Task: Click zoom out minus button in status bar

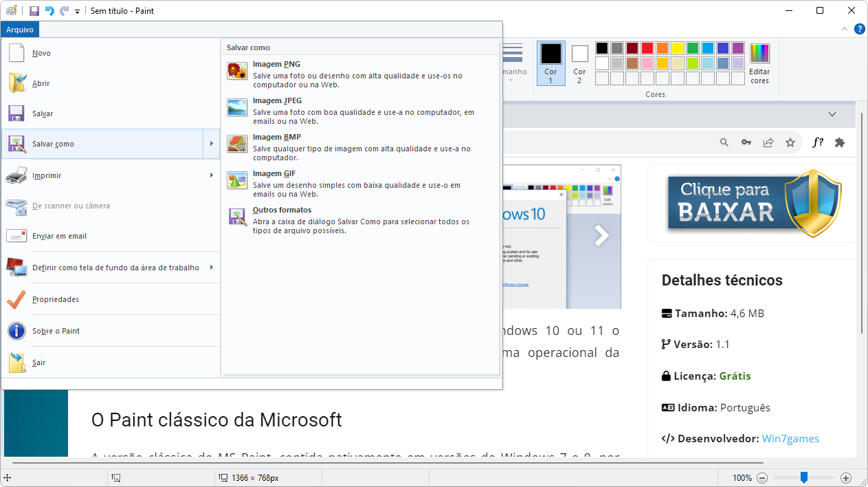Action: (x=762, y=478)
